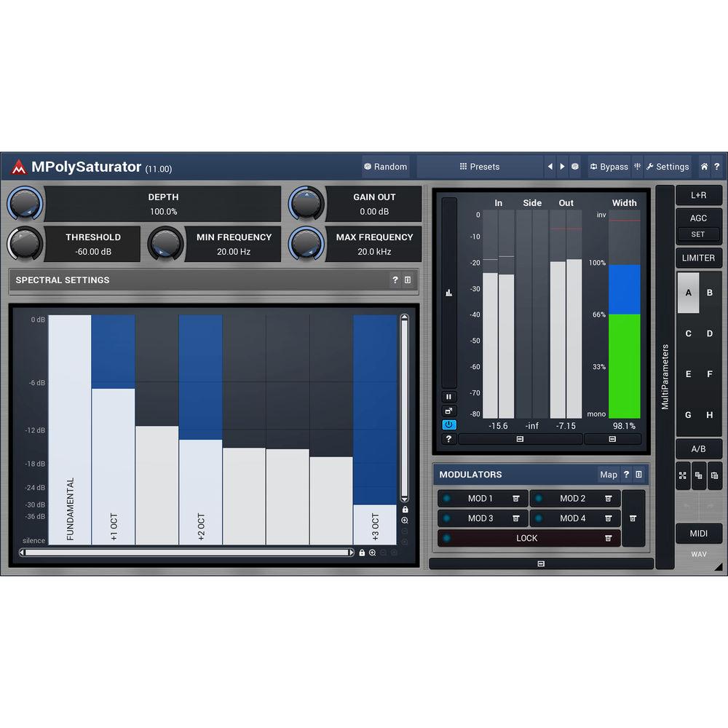
Task: Toggle the Bypass button
Action: click(609, 167)
